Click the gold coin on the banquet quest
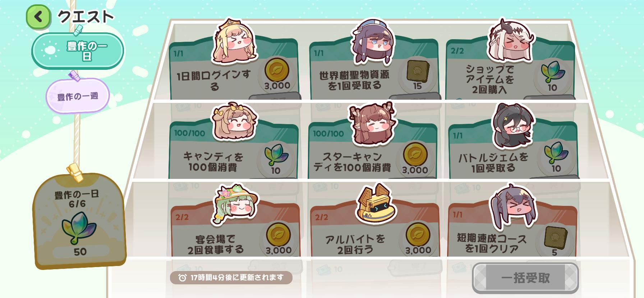The width and height of the screenshot is (644, 298). tap(279, 234)
